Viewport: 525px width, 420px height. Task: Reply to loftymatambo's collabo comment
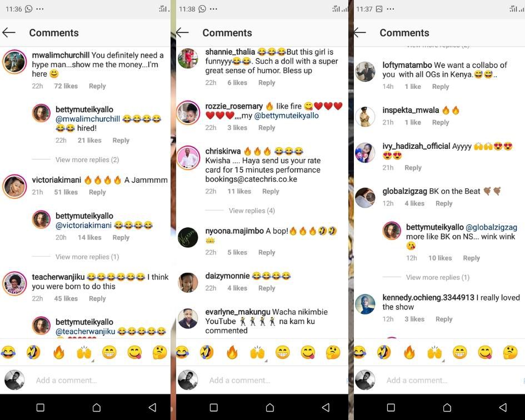[x=441, y=87]
